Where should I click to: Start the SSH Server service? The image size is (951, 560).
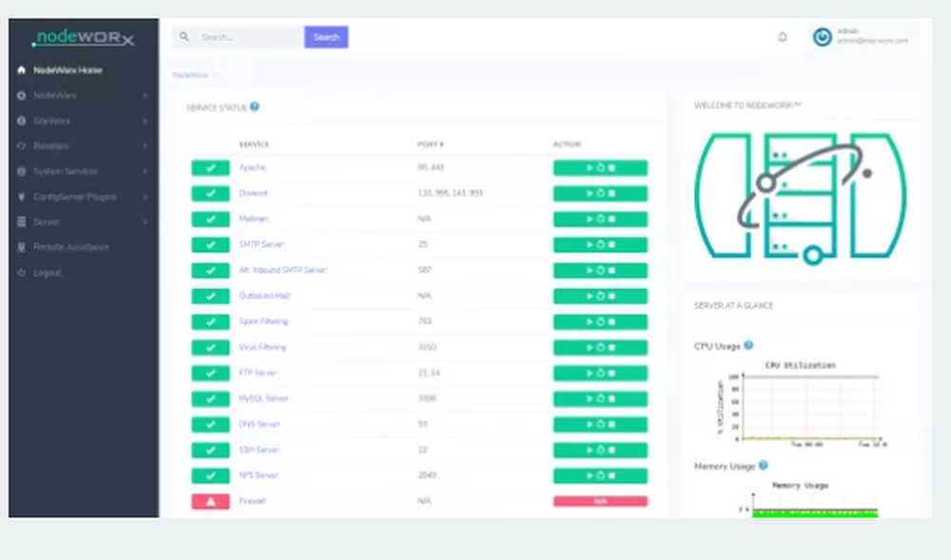589,451
